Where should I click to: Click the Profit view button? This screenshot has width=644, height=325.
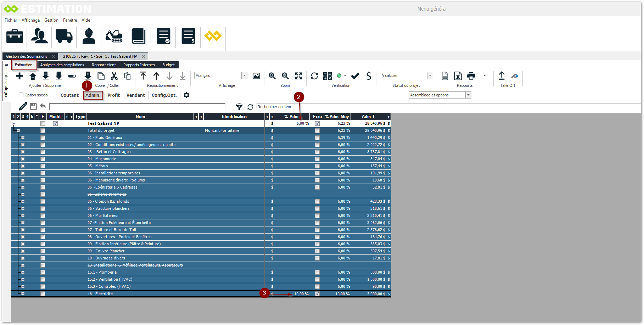[113, 95]
